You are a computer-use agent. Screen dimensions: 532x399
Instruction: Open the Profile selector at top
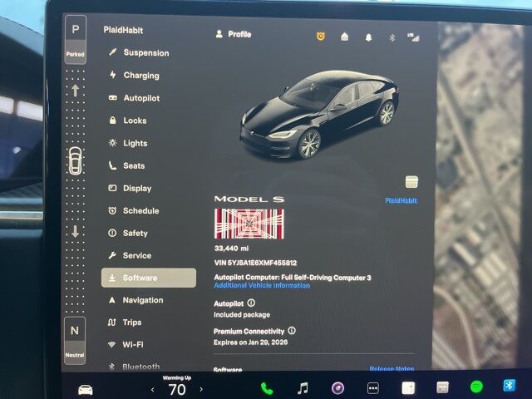(233, 35)
